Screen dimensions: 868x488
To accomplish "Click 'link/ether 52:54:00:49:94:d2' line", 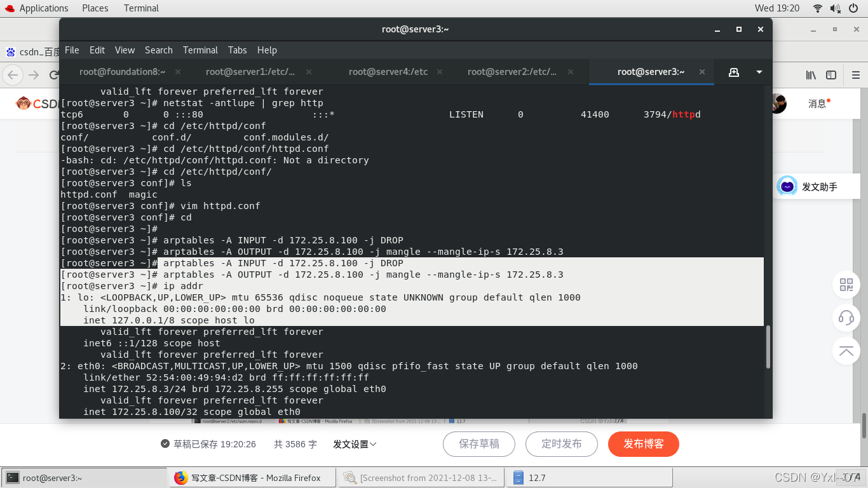I will coord(226,377).
